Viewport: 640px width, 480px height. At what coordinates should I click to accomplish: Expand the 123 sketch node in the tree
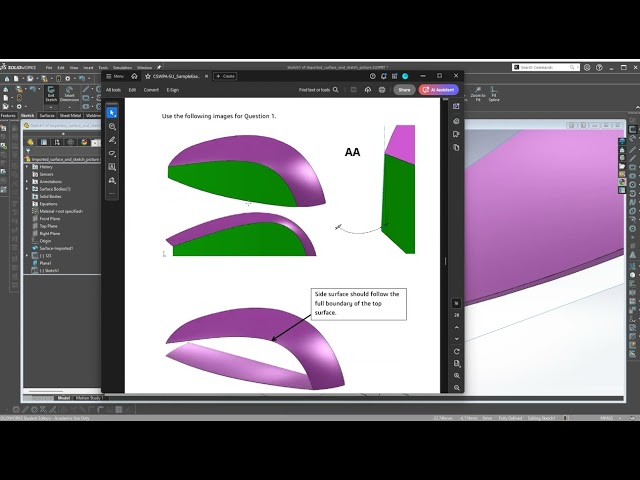tap(27, 256)
